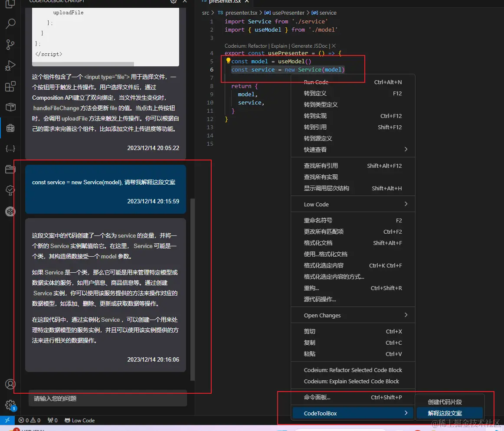Click usePresenter breadcrumb segment
504x431 pixels.
(284, 13)
